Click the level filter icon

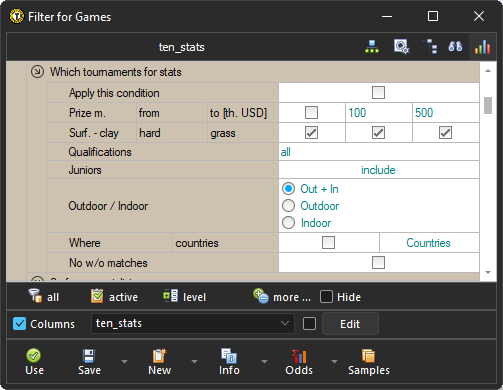click(170, 296)
